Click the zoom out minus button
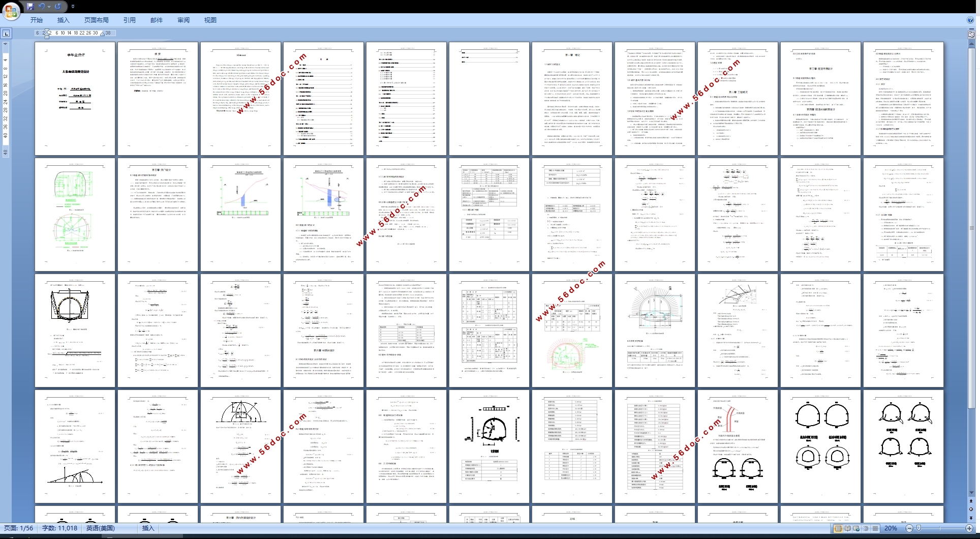The image size is (980, 539). 909,529
